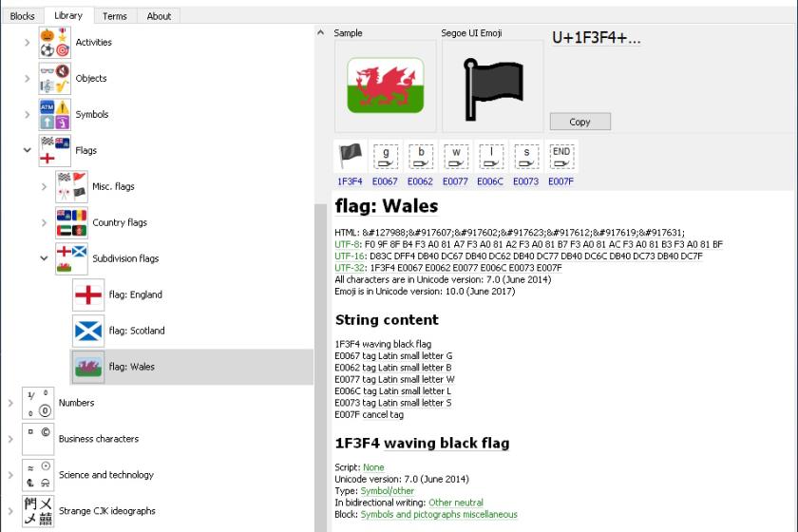The height and width of the screenshot is (532, 798).
Task: Open the Terms tab
Action: (115, 16)
